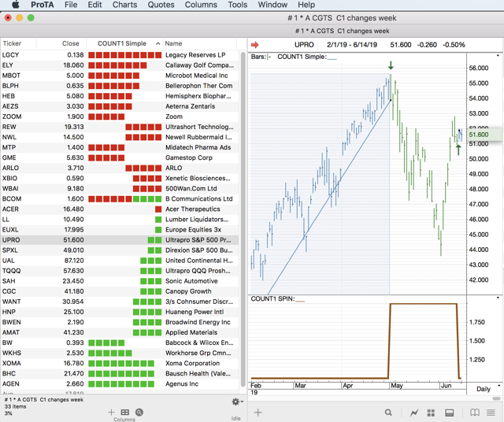The width and height of the screenshot is (504, 422).
Task: Click the Ticker column header
Action: (18, 43)
